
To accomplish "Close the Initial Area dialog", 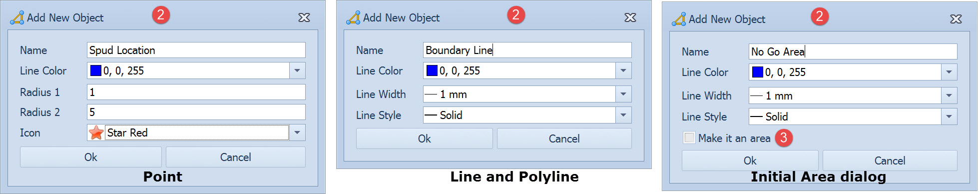I will click(x=956, y=19).
